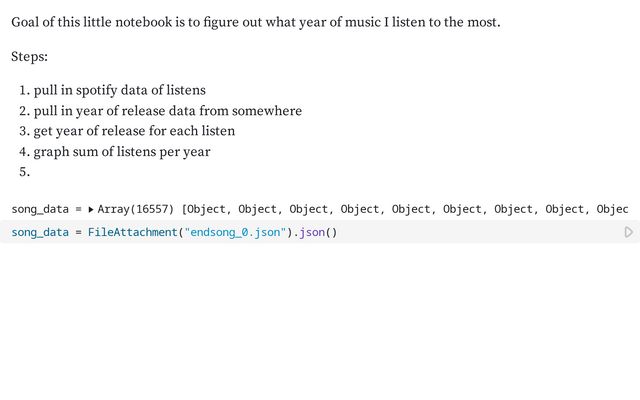Viewport: 640px width, 400px height.
Task: Click the blank area below the code cell
Action: pyautogui.click(x=320, y=320)
